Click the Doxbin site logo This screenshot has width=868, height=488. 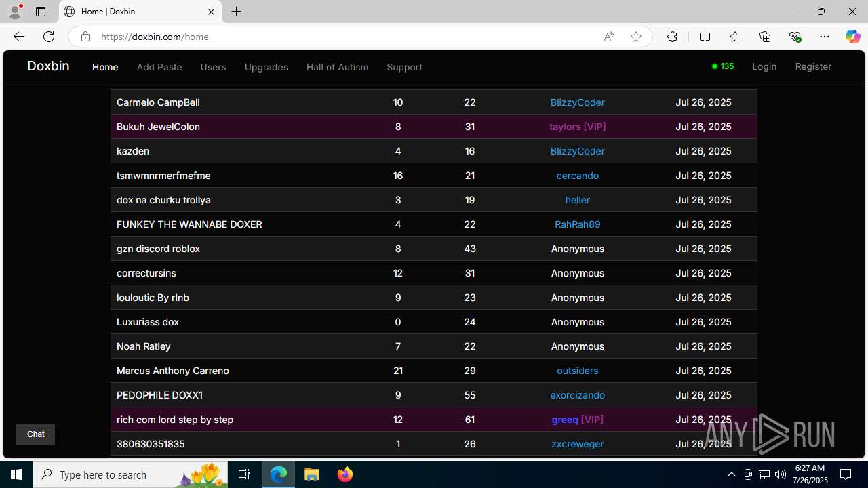[48, 66]
